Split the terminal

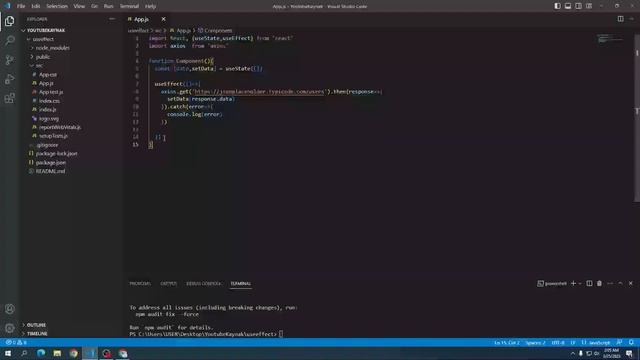click(589, 283)
